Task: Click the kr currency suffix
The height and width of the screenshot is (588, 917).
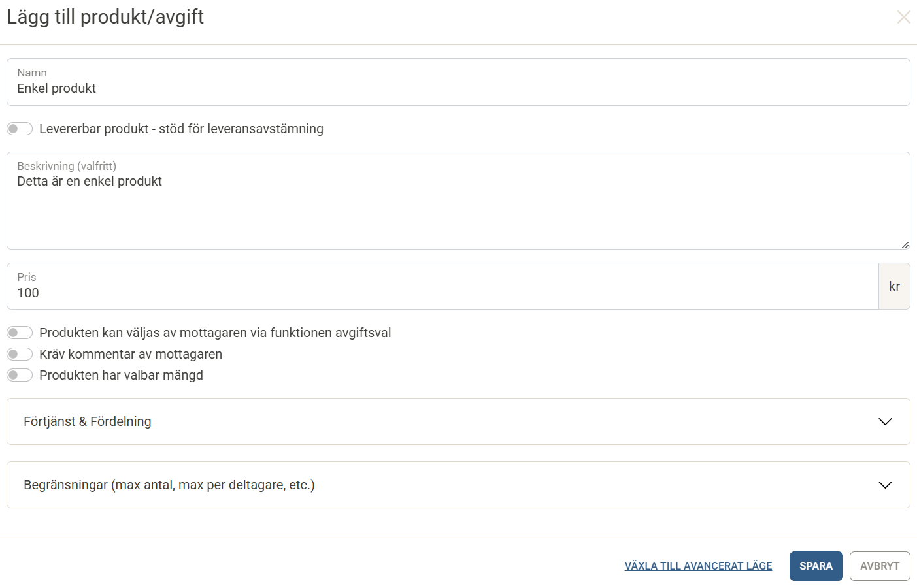Action: click(x=894, y=286)
